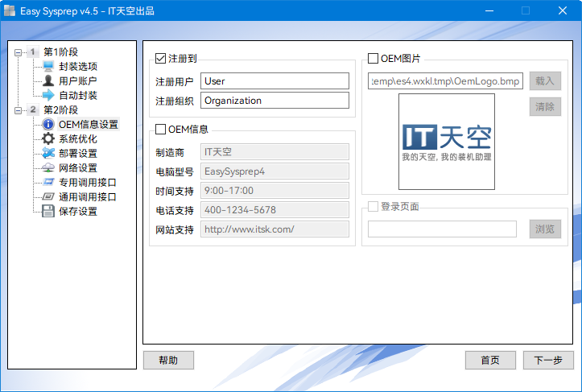Click the 浏览 button
Image resolution: width=582 pixels, height=392 pixels.
click(x=545, y=229)
